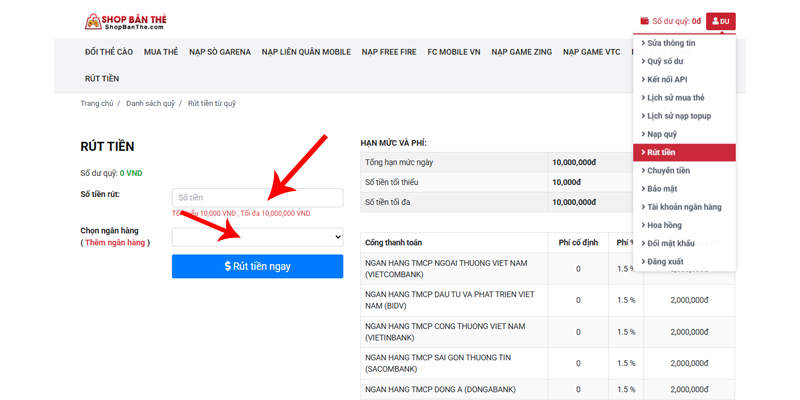Viewport: 800px width, 400px height.
Task: Click the Danh sách quỹ breadcrumb link
Action: coord(151,104)
